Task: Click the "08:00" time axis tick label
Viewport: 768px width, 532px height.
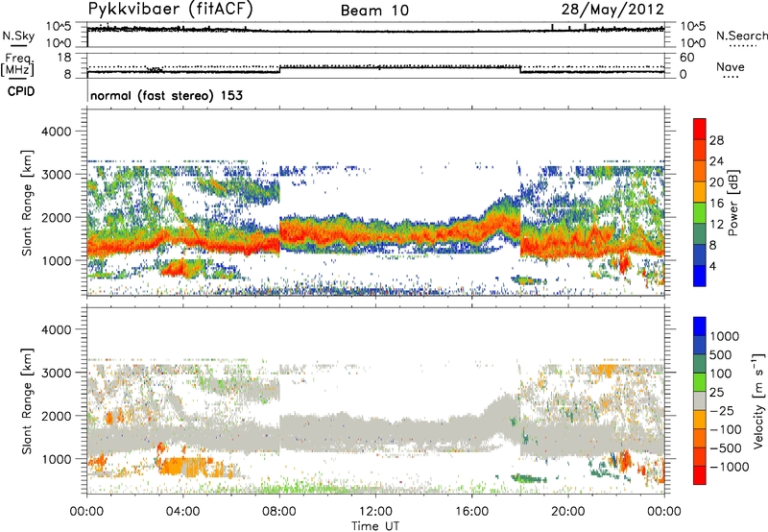Action: click(279, 512)
